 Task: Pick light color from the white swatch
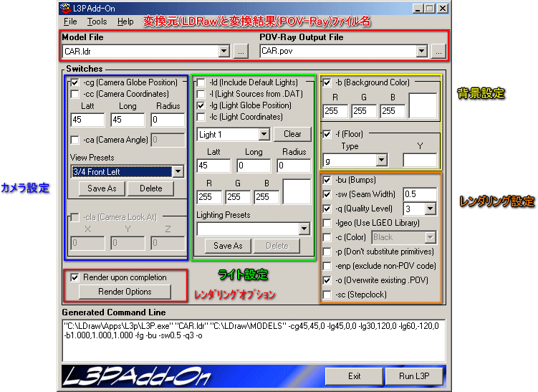[x=297, y=191]
